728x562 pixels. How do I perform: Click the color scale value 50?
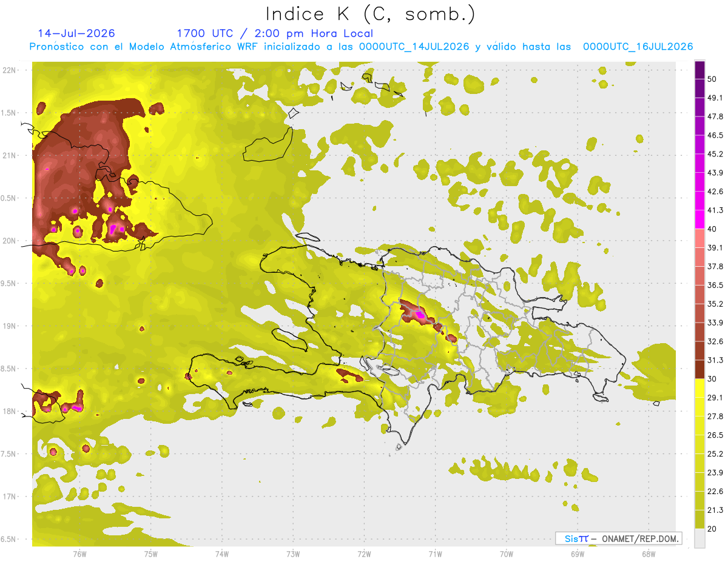tap(712, 79)
